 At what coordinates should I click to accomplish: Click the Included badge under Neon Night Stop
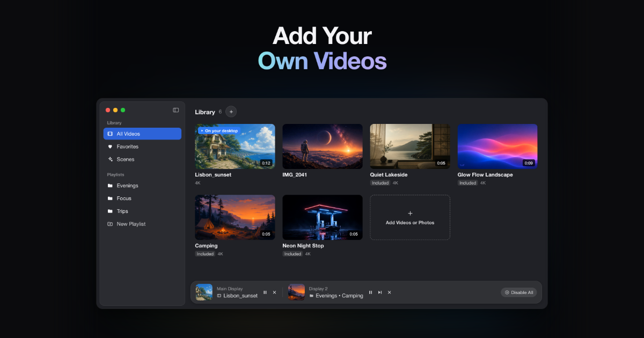click(x=292, y=254)
